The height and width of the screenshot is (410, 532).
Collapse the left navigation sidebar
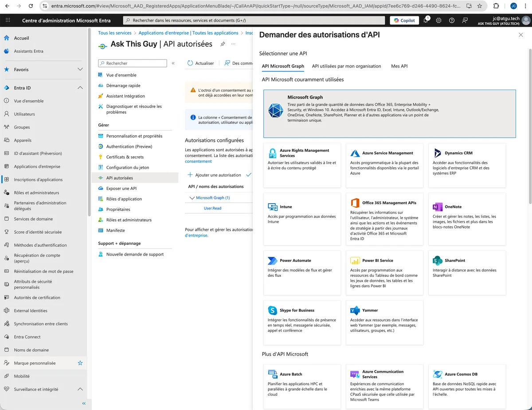pyautogui.click(x=84, y=403)
